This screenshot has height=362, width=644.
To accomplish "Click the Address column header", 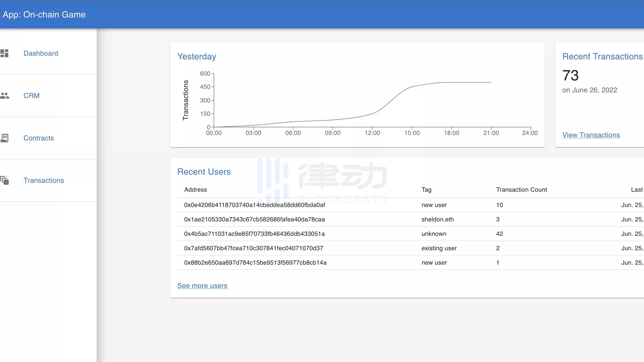I will coord(195,190).
